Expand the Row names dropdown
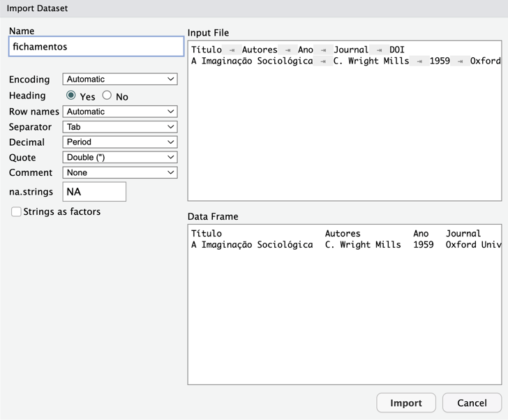The width and height of the screenshot is (508, 420). pos(120,112)
